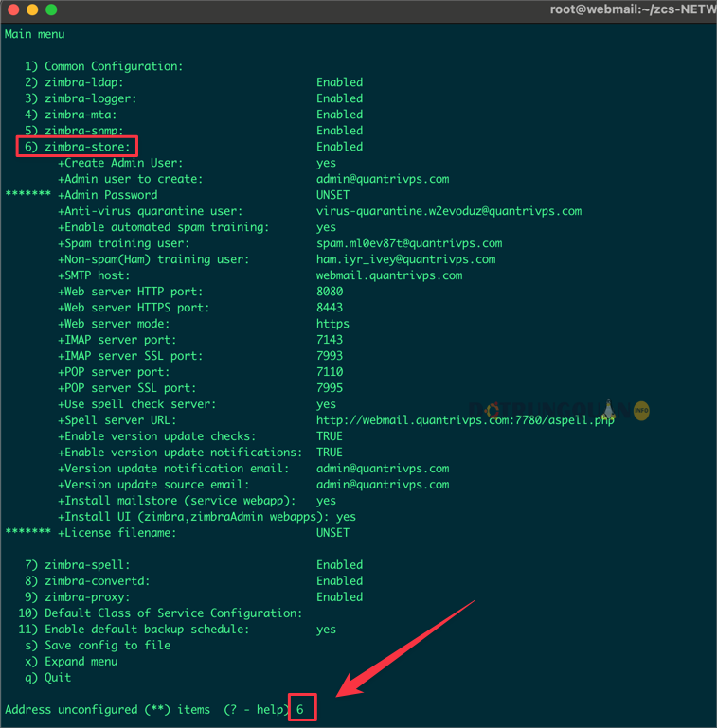Click '+SMTP host:' label
Image resolution: width=717 pixels, height=728 pixels.
[x=95, y=275]
